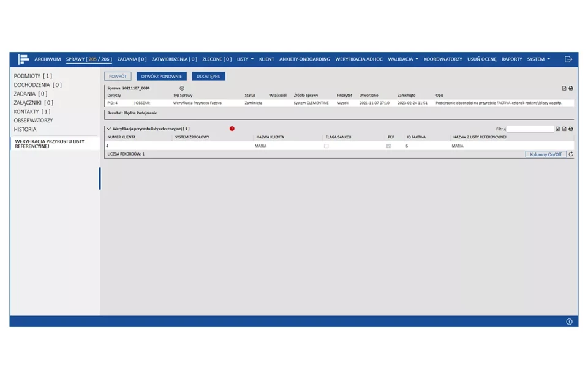Select Historia in the left sidebar
This screenshot has height=379, width=588.
(25, 129)
